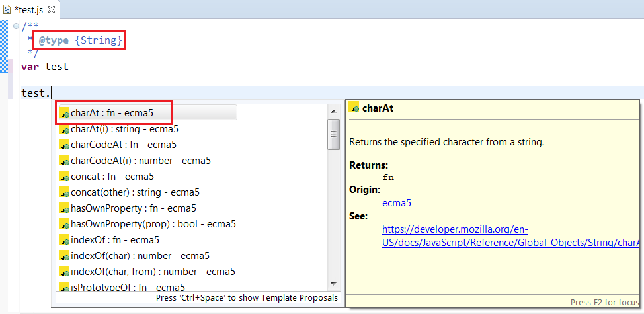Click the icon beside 'charCodeAt(i) : number'
644x314 pixels.
tap(64, 161)
